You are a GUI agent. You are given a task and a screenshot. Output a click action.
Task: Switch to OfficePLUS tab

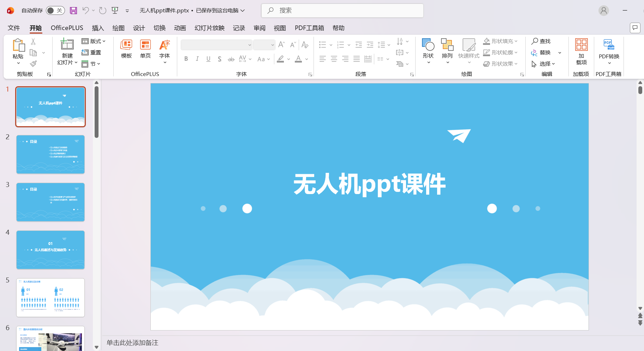click(67, 28)
